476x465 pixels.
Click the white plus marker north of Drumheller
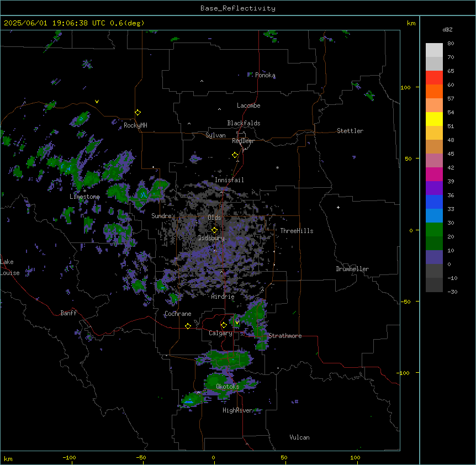pyautogui.click(x=338, y=207)
